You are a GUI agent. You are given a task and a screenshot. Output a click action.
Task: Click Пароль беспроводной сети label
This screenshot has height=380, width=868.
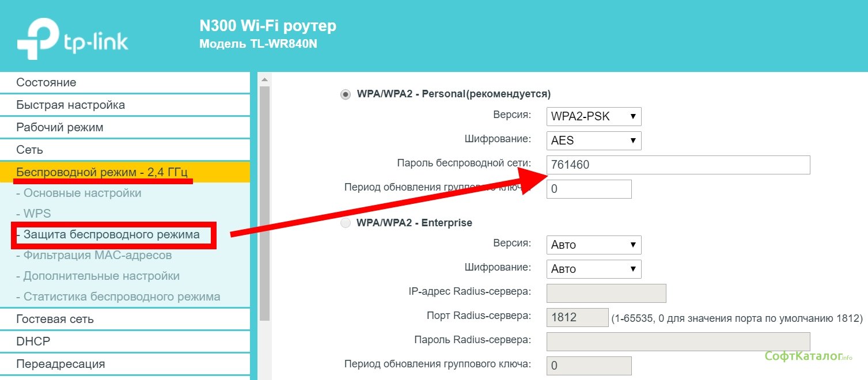(464, 164)
